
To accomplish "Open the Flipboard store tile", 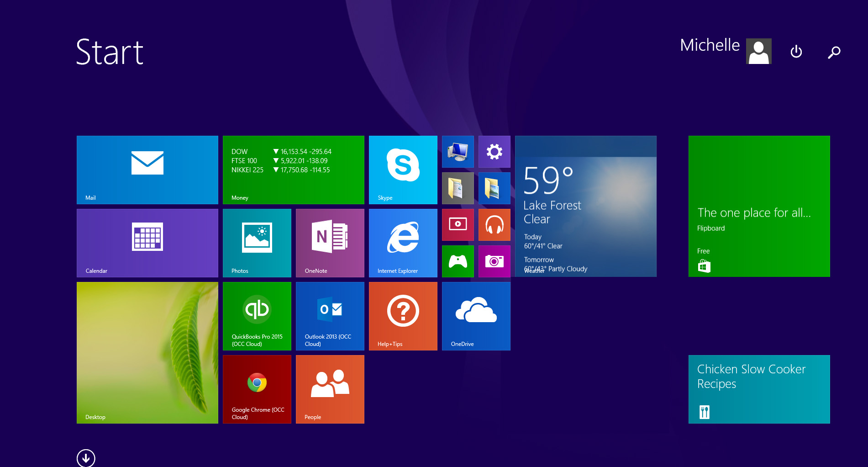I will [759, 206].
